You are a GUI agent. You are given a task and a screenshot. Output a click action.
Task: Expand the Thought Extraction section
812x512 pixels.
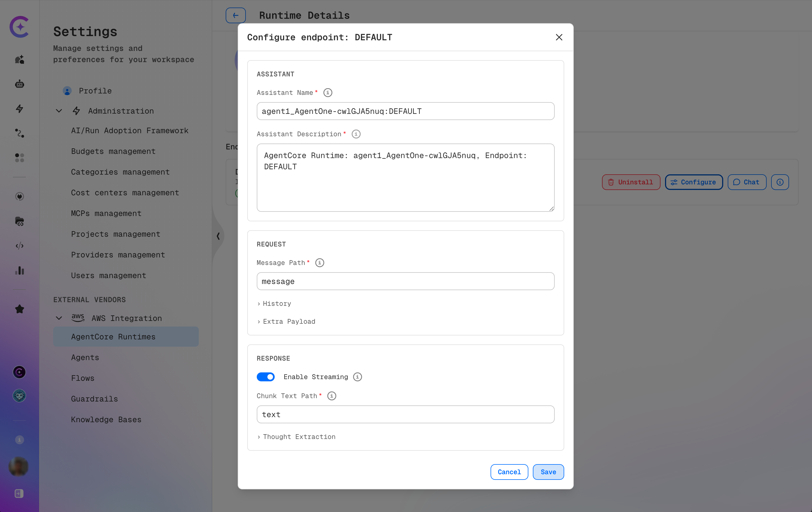[297, 436]
